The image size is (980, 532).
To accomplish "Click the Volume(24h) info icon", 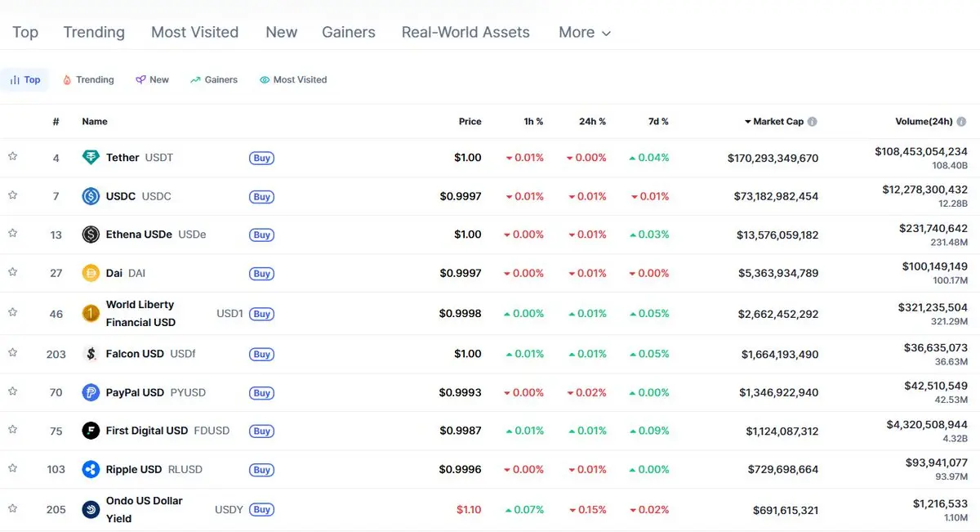I will tap(961, 122).
